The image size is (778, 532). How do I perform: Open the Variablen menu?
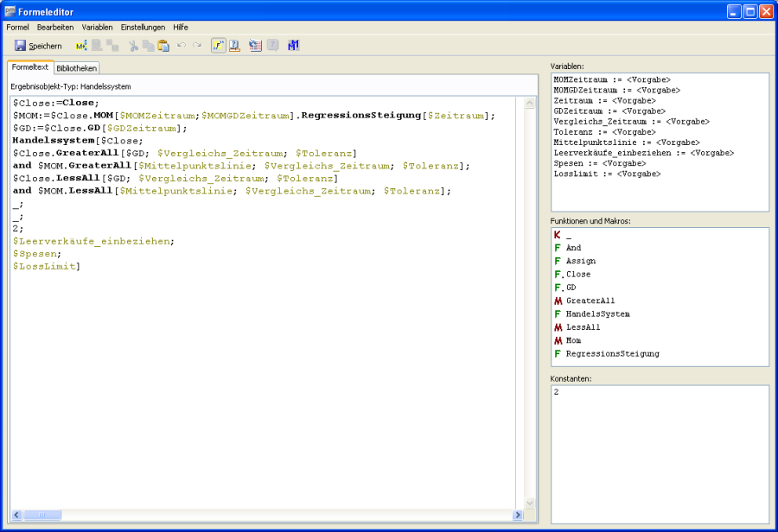click(97, 28)
